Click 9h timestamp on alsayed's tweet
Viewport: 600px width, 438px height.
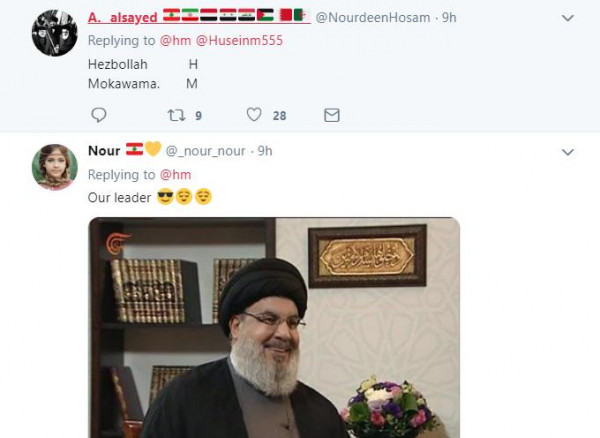pyautogui.click(x=449, y=18)
